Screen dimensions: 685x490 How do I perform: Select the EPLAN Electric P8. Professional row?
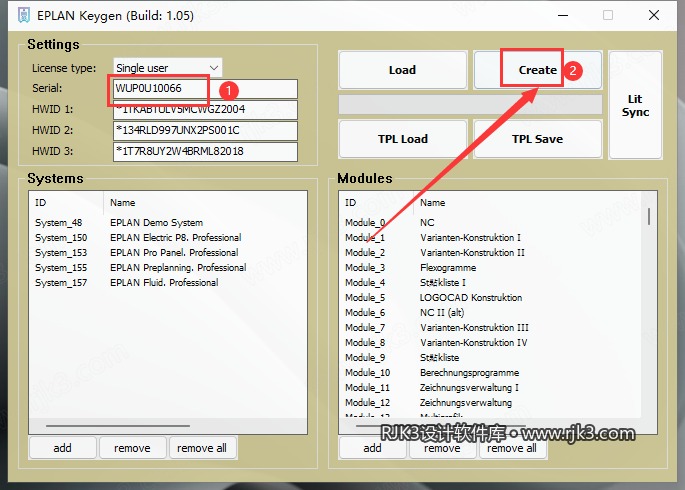168,238
